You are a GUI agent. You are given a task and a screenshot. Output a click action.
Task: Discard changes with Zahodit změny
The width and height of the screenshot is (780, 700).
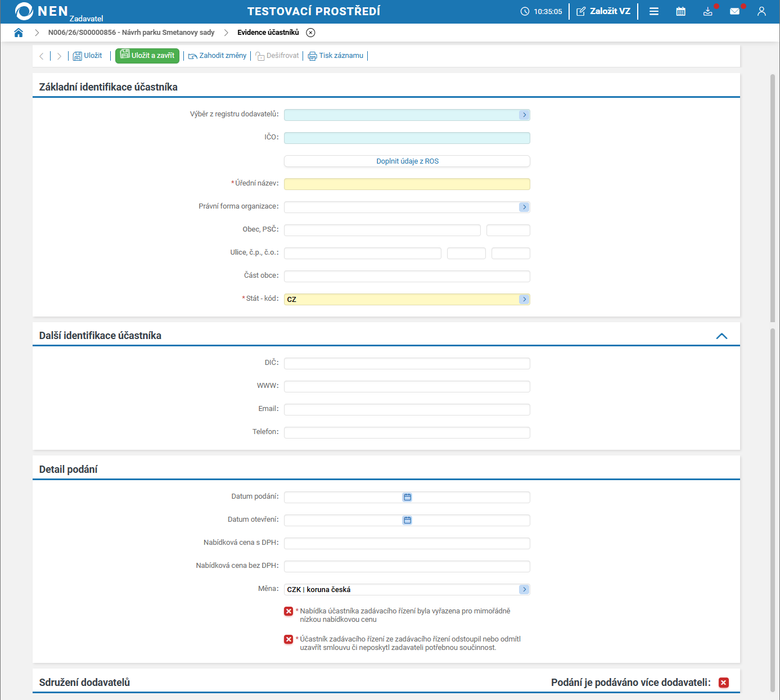[217, 56]
